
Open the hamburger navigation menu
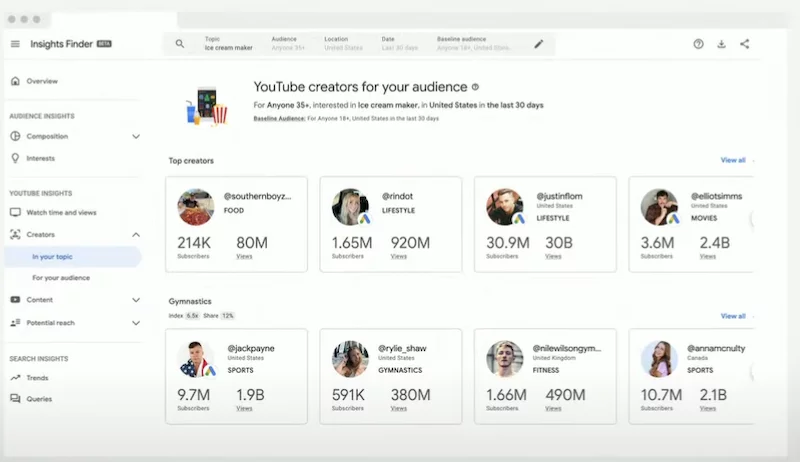15,44
